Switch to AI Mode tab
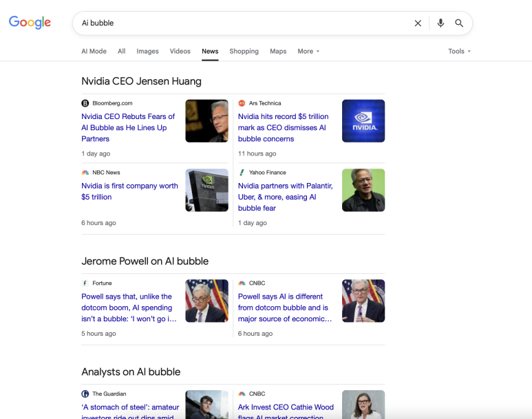Image resolution: width=532 pixels, height=419 pixels. tap(94, 51)
